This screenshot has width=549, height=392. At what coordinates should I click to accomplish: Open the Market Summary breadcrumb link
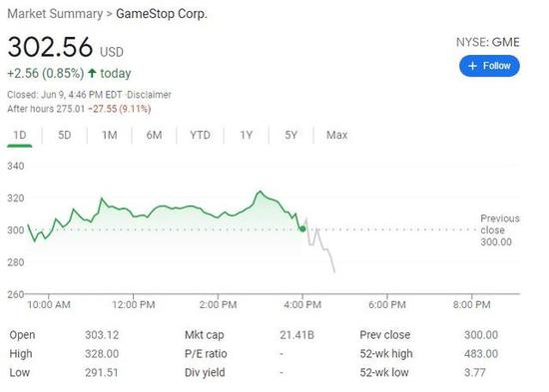(55, 14)
